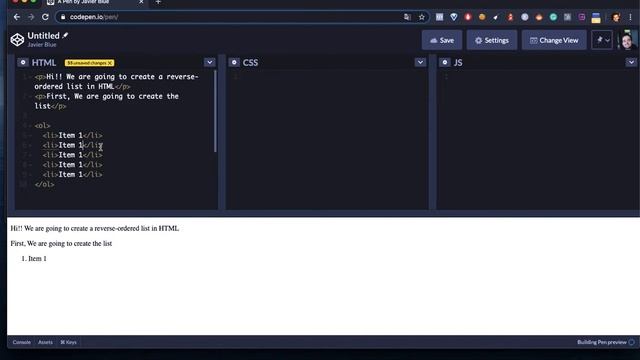This screenshot has height=360, width=640.
Task: Click the HTML editor vertical scrollbar
Action: [215, 111]
